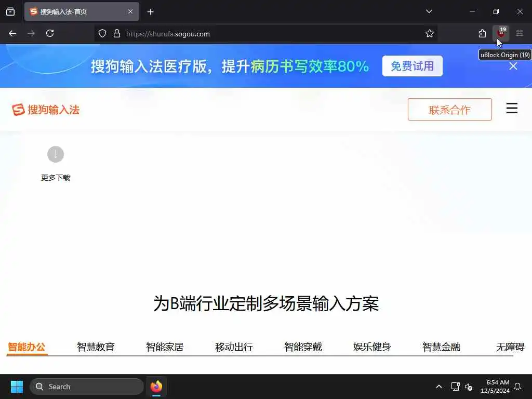Click the 免费试用 button in banner
The image size is (532, 399).
tap(412, 66)
